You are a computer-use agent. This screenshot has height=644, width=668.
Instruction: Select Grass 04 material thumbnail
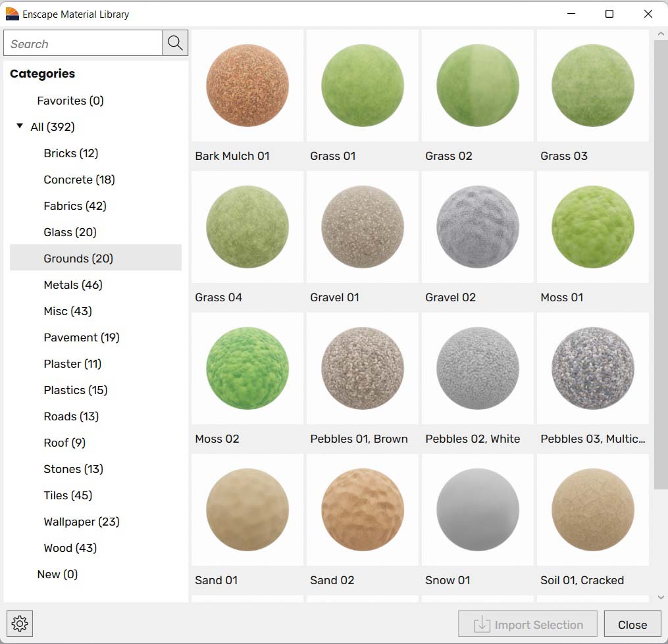(247, 226)
